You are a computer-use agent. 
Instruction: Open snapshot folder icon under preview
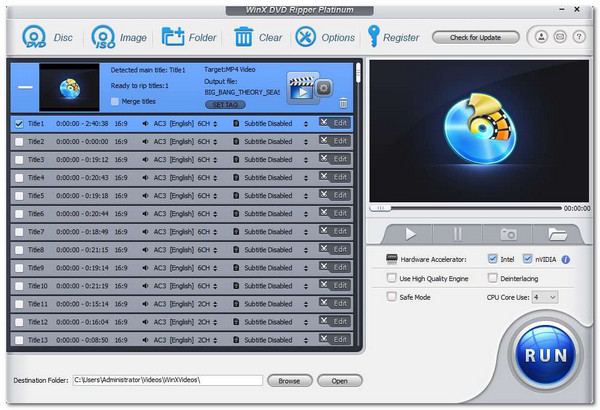click(x=557, y=234)
